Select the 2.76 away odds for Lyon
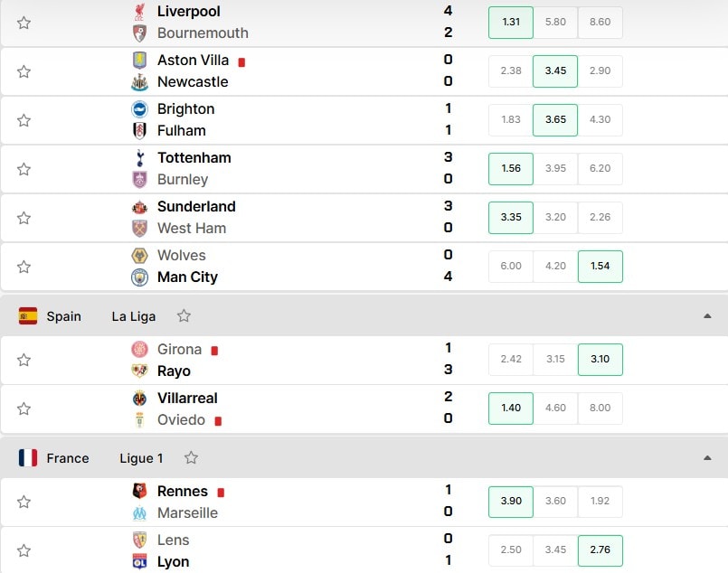This screenshot has height=573, width=728. click(600, 550)
